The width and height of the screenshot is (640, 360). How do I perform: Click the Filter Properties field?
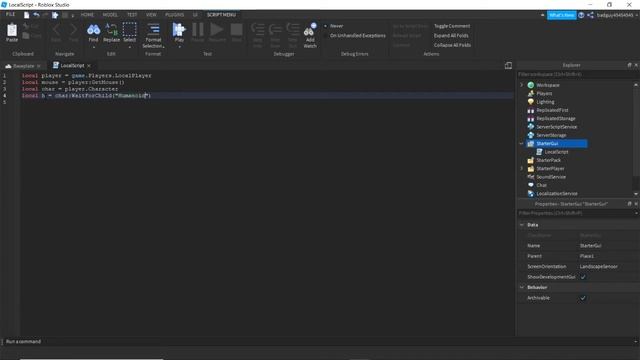[x=575, y=213]
